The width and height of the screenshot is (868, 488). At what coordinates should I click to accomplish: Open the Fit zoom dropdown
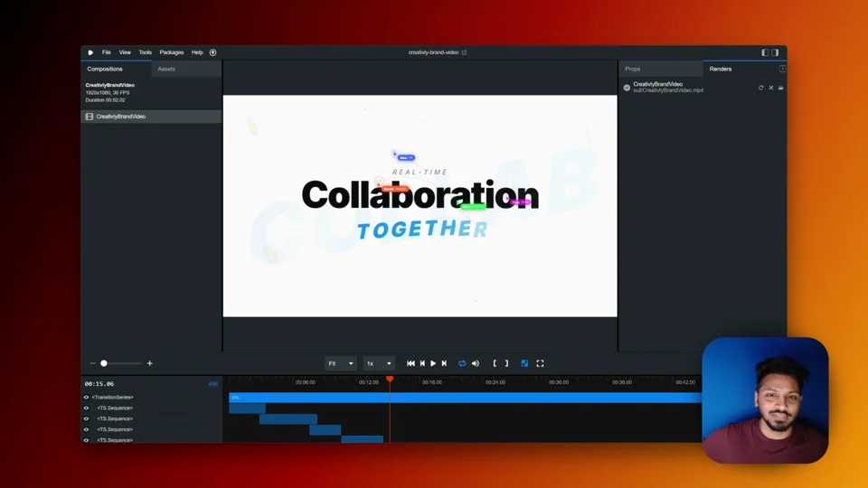341,363
